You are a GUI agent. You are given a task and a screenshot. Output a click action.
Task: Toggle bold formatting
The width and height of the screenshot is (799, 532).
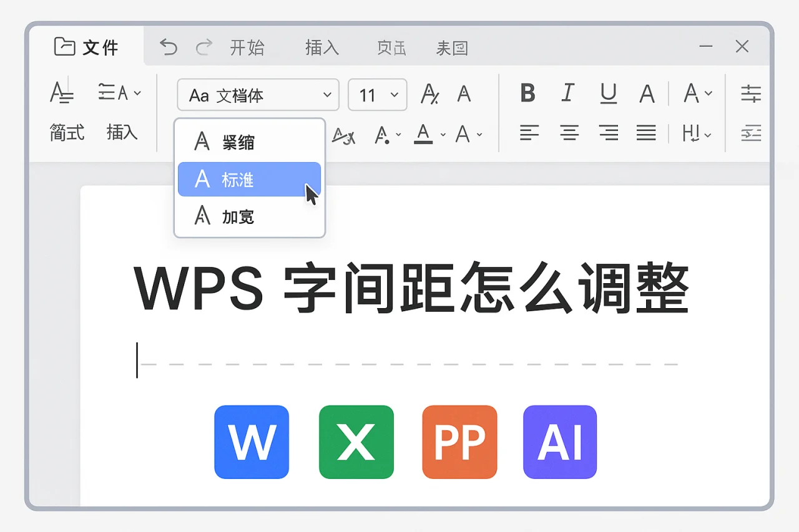coord(527,94)
